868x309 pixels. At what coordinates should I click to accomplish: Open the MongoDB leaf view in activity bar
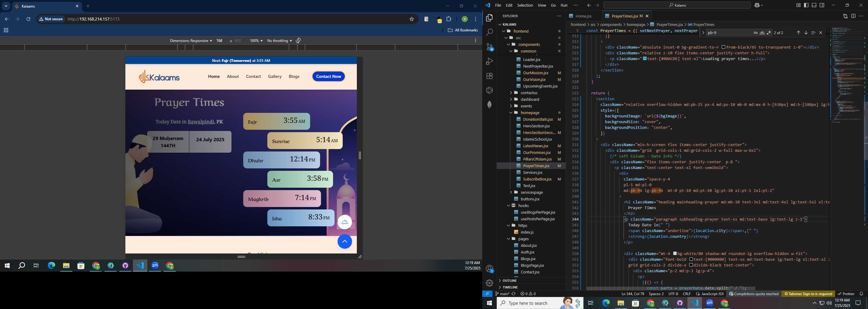tap(489, 105)
